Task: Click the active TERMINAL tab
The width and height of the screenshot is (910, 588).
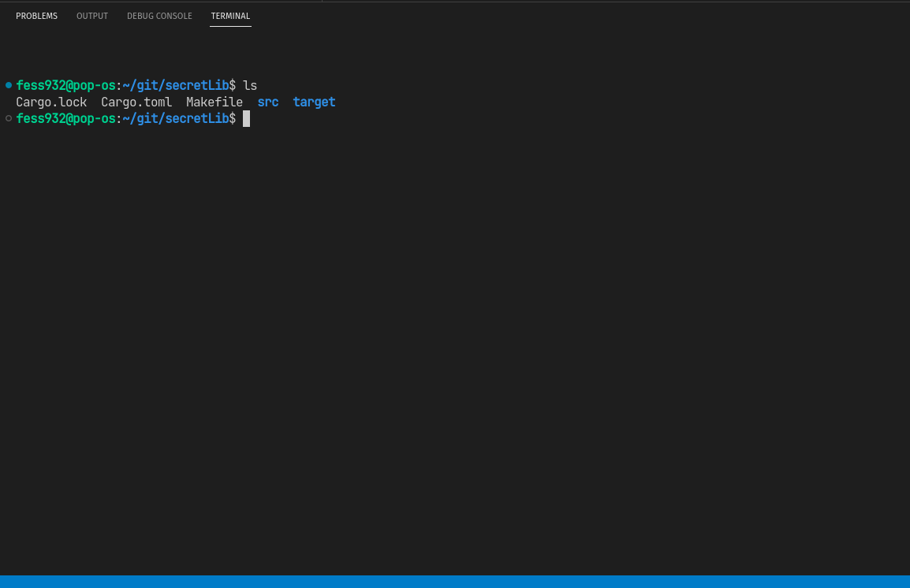Action: coord(230,16)
